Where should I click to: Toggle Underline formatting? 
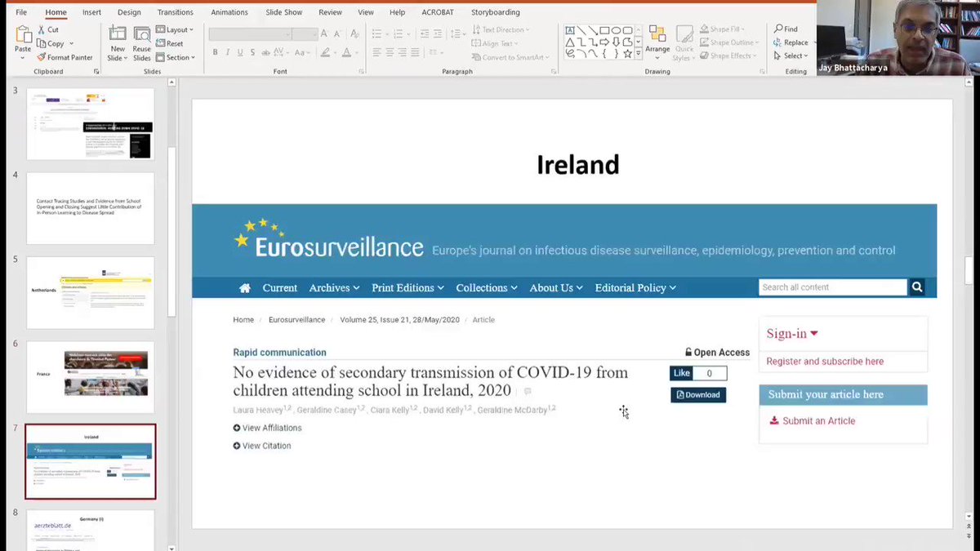(x=240, y=52)
